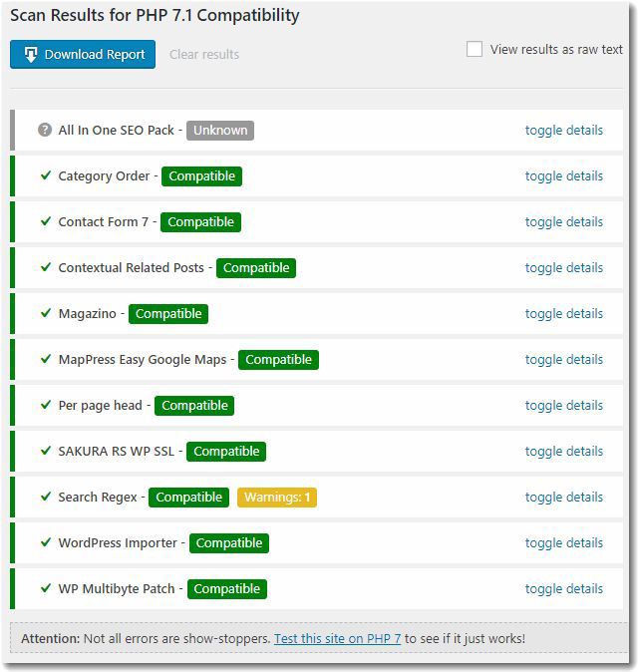Select the WP Multibyte Patch plugin name
The height and width of the screenshot is (672, 638).
tap(117, 589)
